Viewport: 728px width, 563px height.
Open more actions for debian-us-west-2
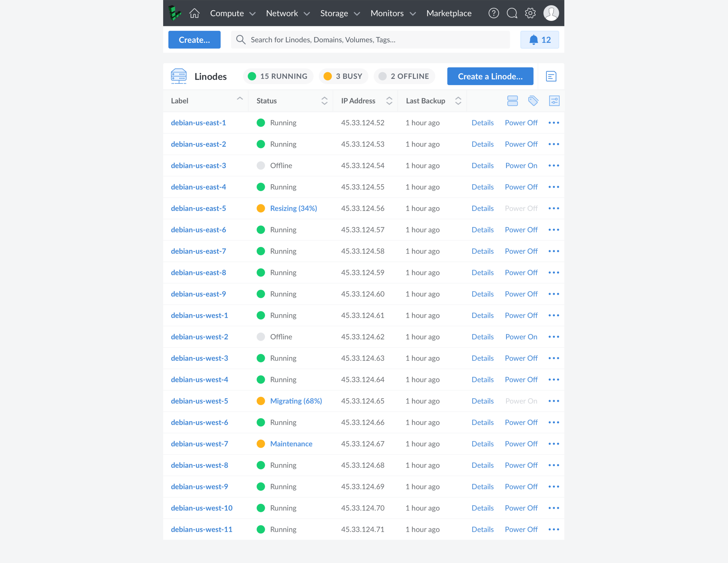553,337
